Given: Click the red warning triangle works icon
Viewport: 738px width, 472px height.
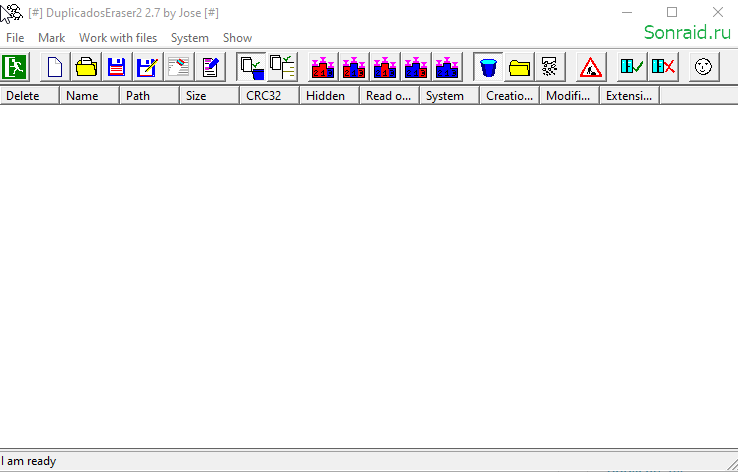Looking at the screenshot, I should pos(591,67).
